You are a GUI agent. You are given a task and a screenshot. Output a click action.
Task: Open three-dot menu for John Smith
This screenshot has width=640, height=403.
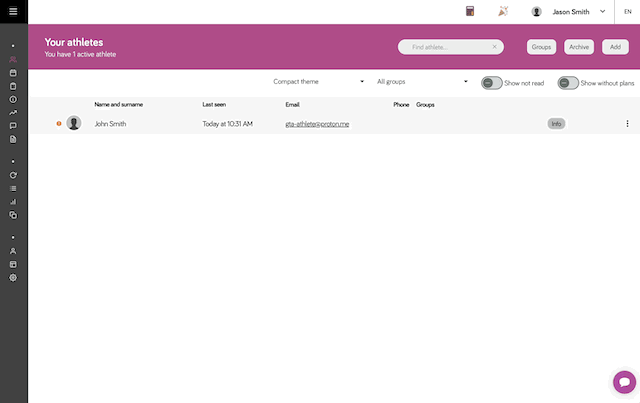[x=627, y=124]
